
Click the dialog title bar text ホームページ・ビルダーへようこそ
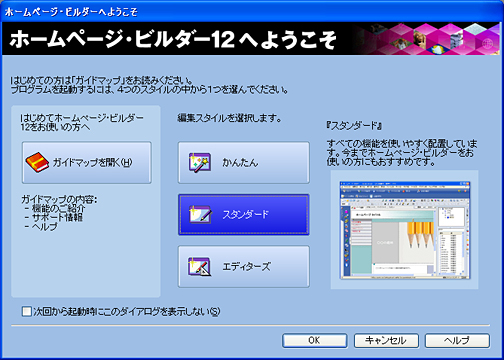71,12
